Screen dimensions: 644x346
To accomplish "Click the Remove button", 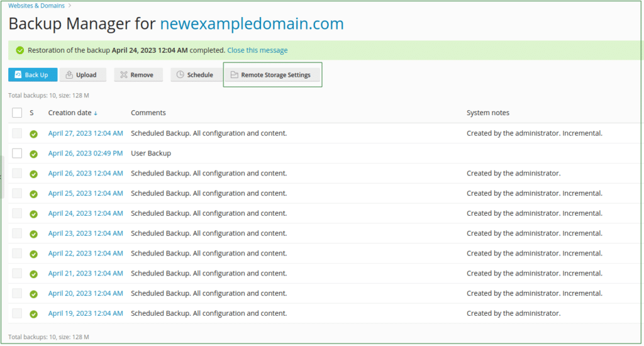I will (x=138, y=75).
